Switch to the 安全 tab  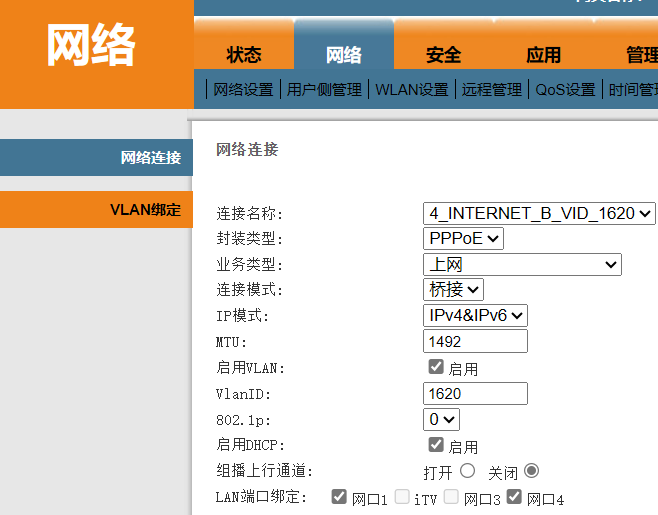click(x=443, y=55)
